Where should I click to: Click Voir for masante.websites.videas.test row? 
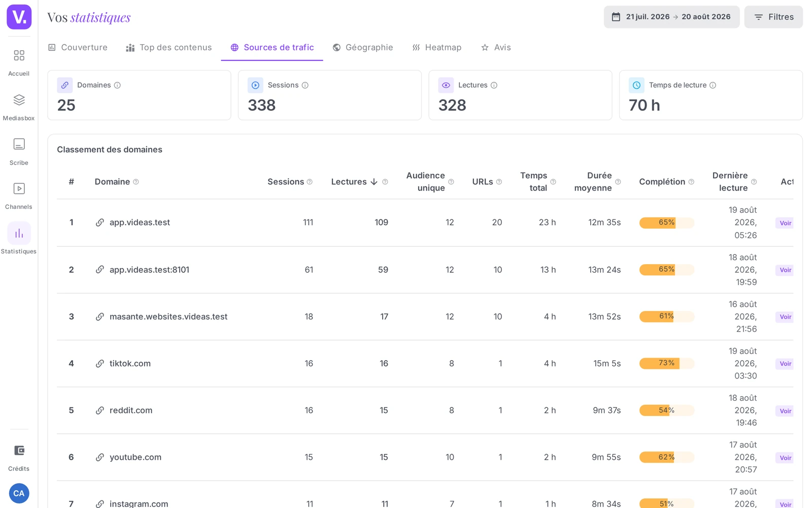point(785,317)
